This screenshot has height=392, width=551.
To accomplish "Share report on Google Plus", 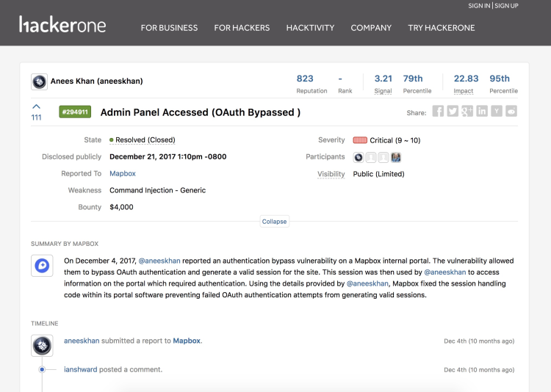I will [x=467, y=112].
